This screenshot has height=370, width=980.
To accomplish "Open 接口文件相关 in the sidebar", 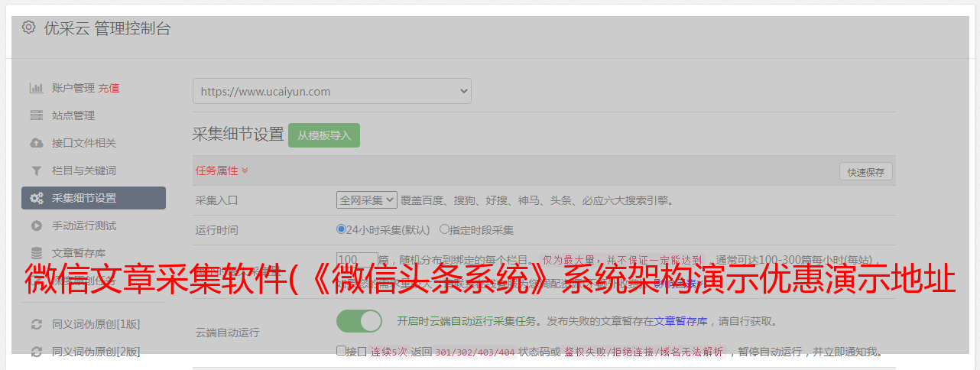I will click(x=84, y=143).
